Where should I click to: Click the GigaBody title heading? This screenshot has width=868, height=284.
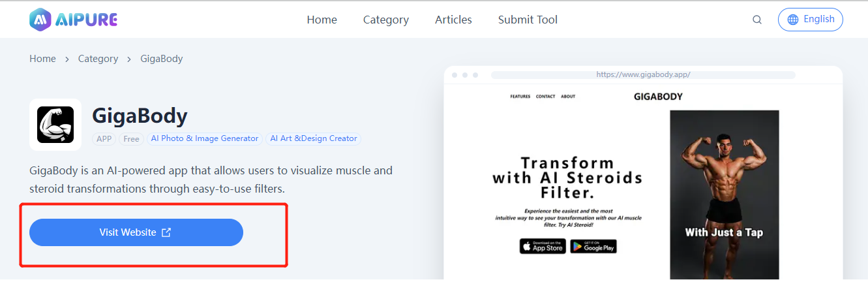pos(140,116)
